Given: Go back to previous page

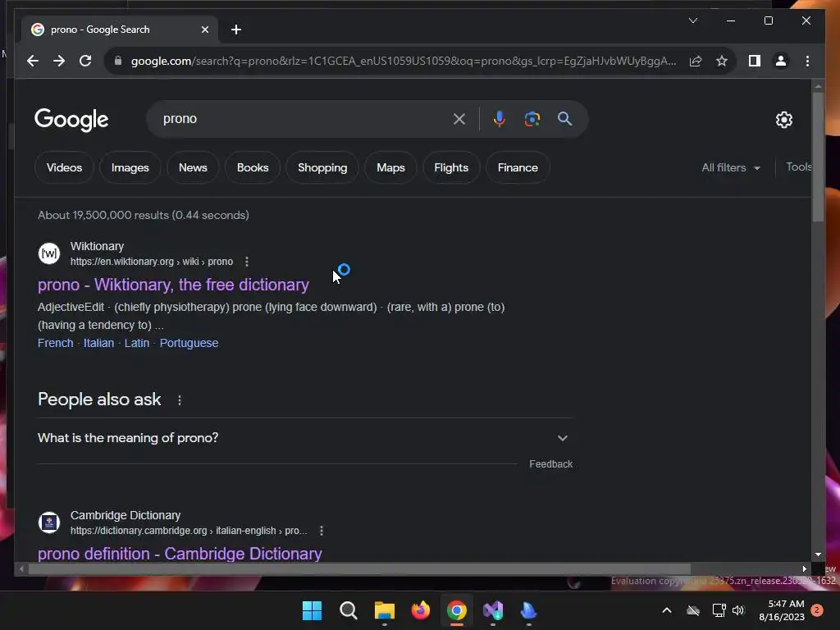Looking at the screenshot, I should [33, 61].
